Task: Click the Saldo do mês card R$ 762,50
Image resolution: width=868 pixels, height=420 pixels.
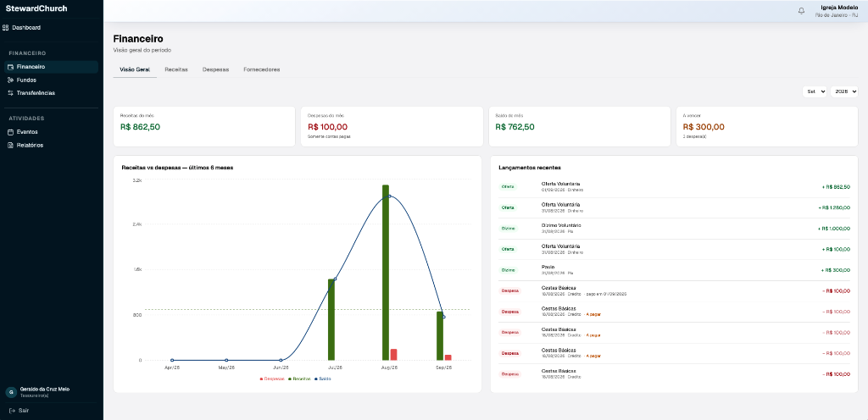Action: pyautogui.click(x=580, y=126)
